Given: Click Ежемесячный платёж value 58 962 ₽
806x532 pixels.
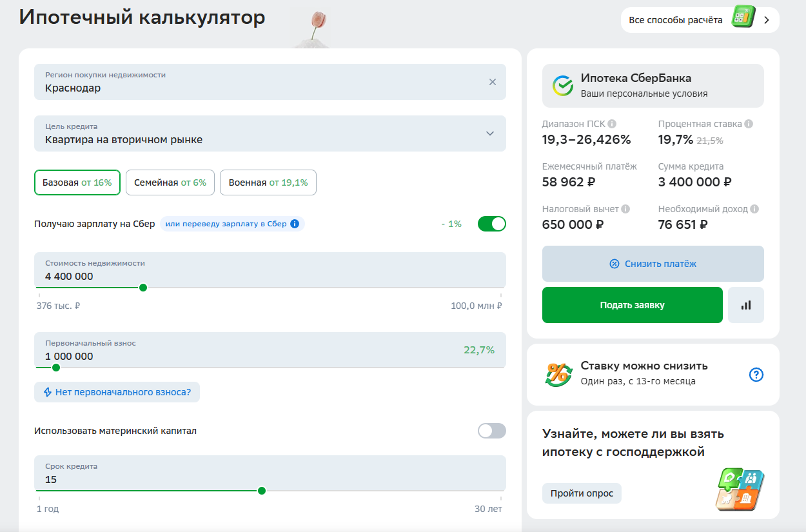Looking at the screenshot, I should click(569, 182).
